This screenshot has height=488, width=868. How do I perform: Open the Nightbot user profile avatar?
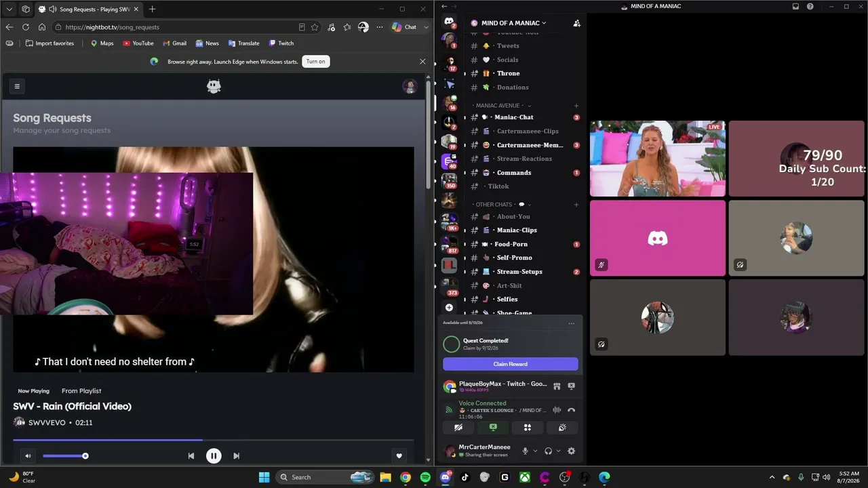pyautogui.click(x=410, y=86)
